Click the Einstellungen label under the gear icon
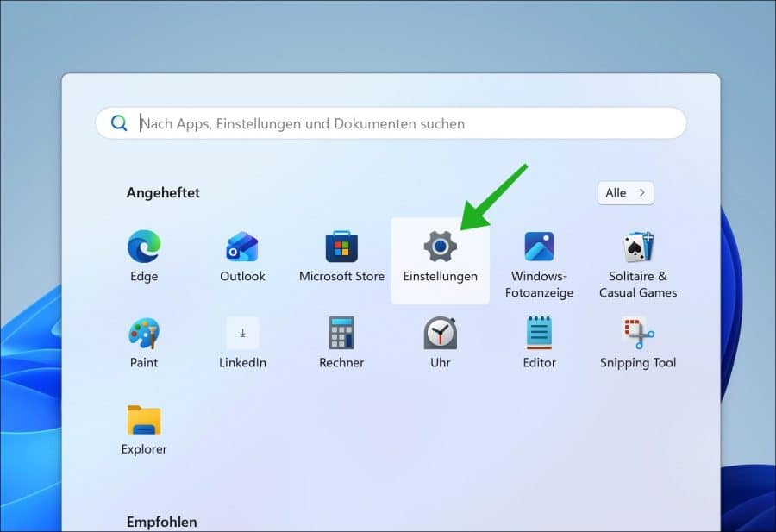 point(440,276)
